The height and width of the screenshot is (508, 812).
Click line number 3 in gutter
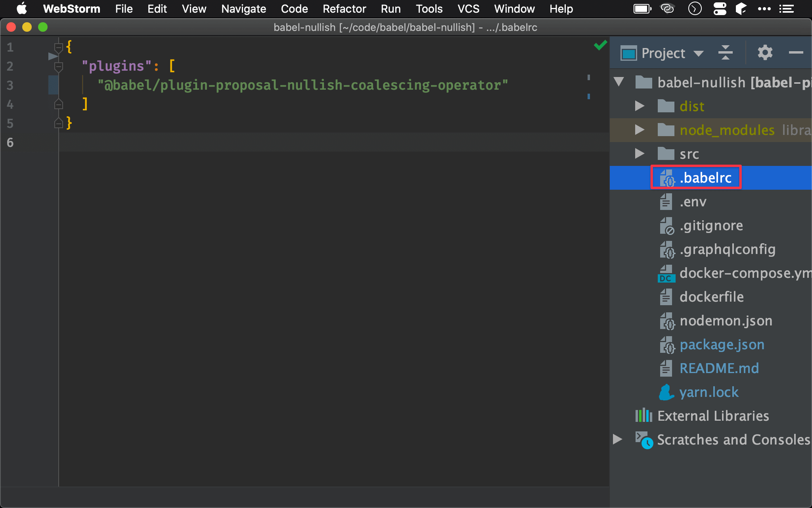10,85
